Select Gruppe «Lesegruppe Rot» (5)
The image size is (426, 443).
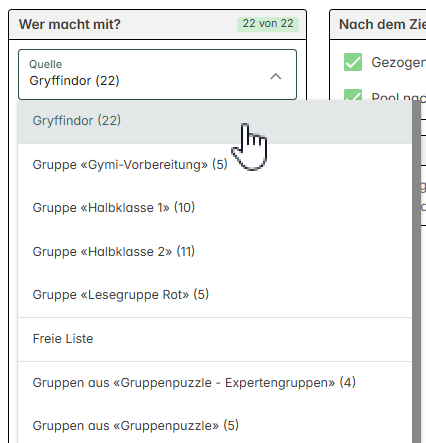pos(215,295)
